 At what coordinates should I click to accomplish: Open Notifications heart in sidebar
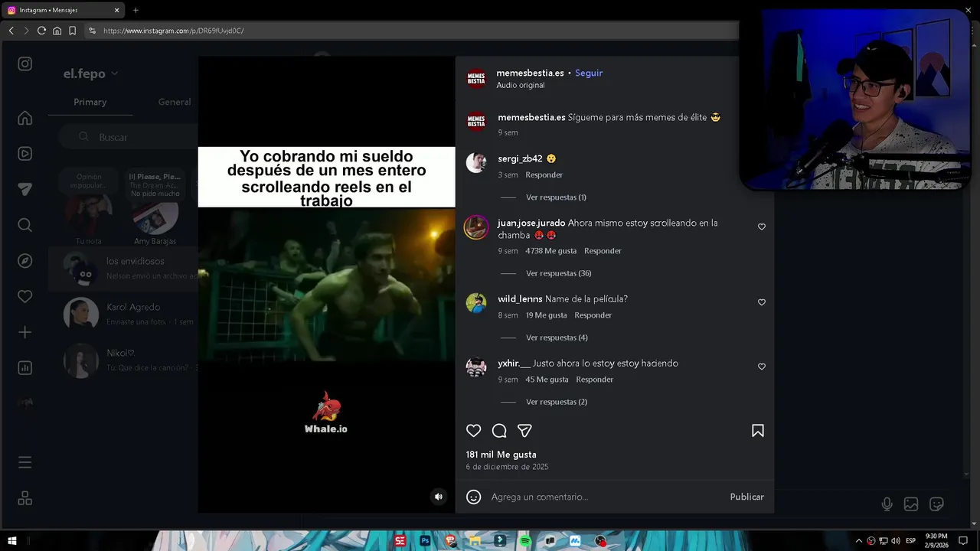[x=25, y=296]
